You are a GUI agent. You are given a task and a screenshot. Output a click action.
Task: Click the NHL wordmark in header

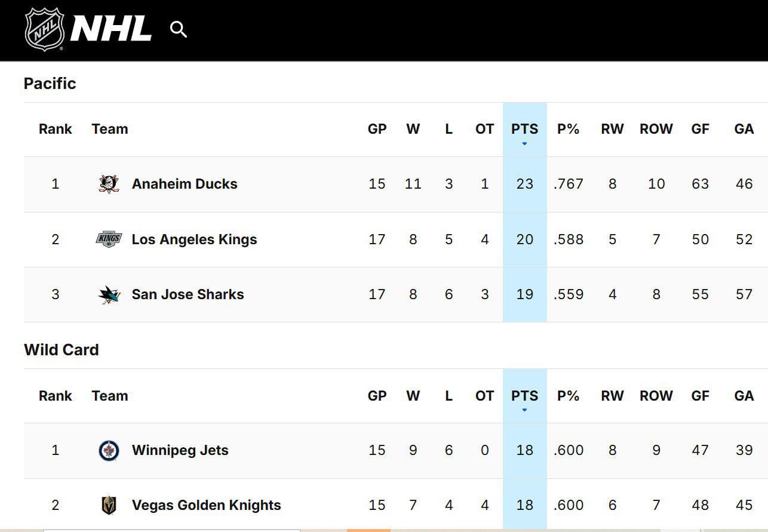(x=111, y=29)
